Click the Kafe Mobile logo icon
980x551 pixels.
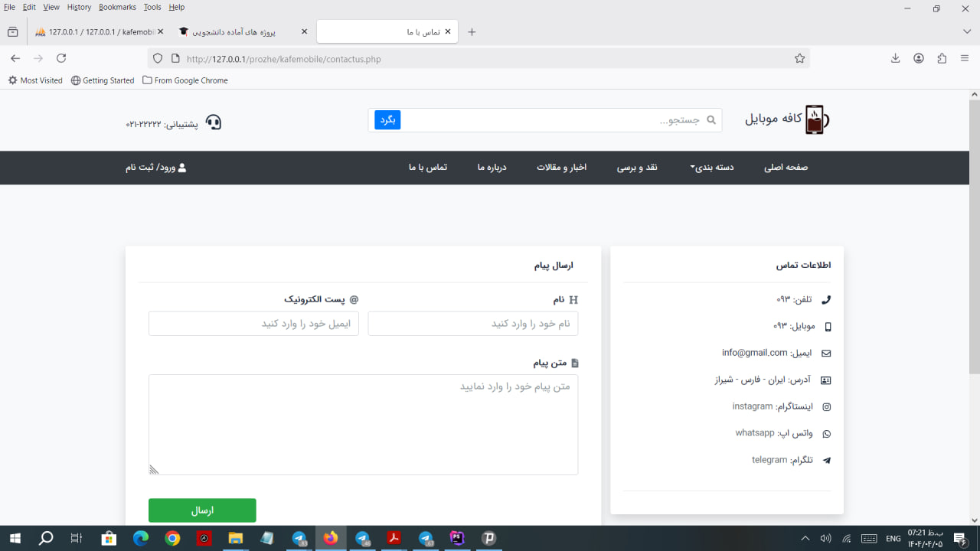pyautogui.click(x=816, y=120)
